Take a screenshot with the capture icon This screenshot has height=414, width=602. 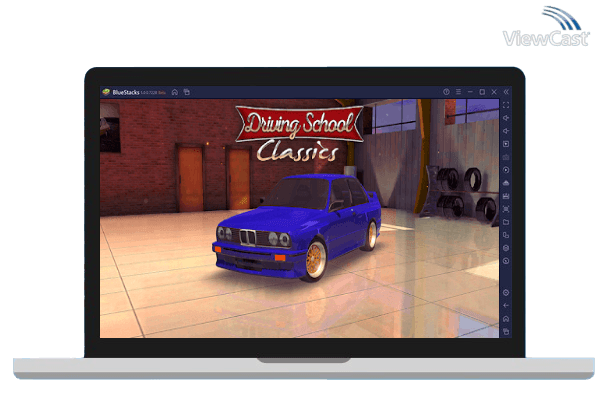pyautogui.click(x=506, y=209)
